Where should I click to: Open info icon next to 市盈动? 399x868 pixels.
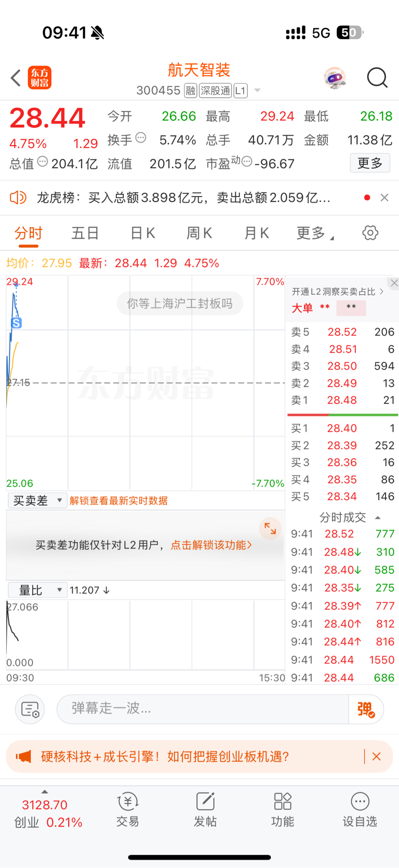(x=247, y=161)
